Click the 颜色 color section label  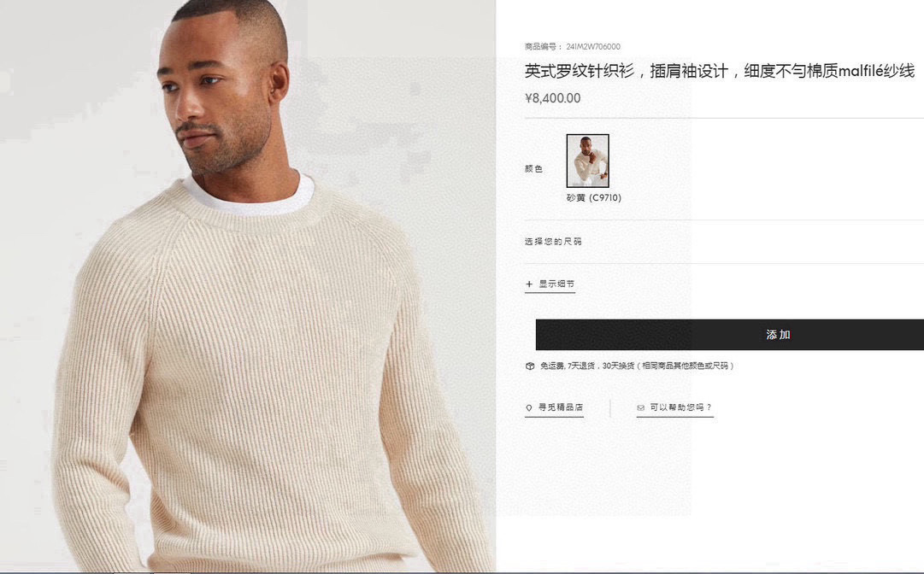click(533, 169)
